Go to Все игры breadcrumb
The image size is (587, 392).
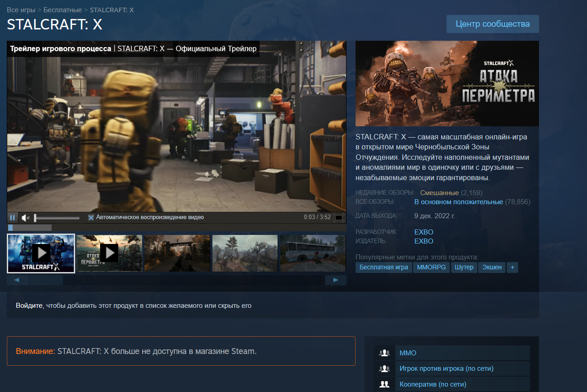pos(20,10)
